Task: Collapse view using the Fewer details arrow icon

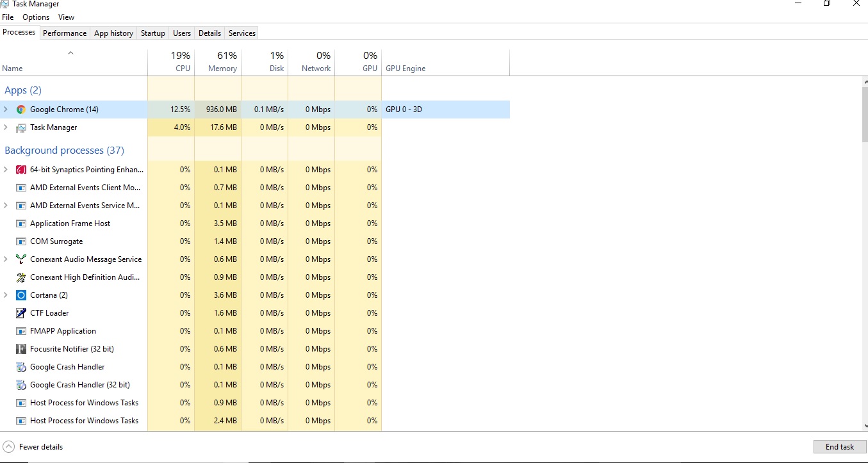Action: point(8,447)
